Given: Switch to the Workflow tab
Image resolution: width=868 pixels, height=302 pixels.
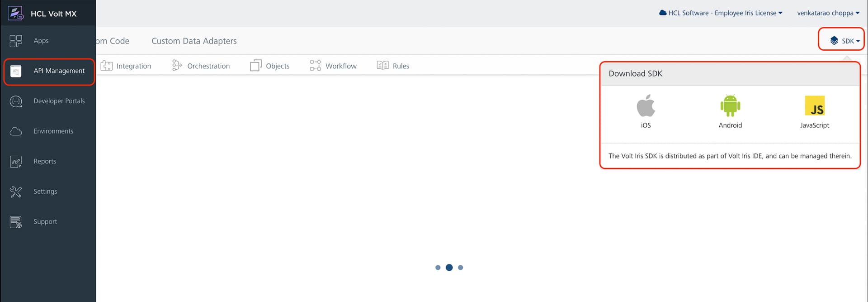Looking at the screenshot, I should coord(333,66).
